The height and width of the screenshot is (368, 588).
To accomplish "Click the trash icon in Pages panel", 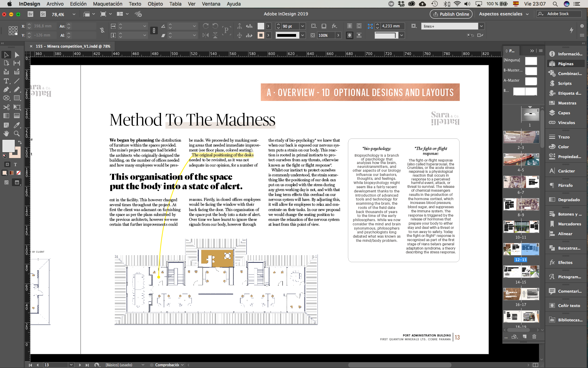I will [x=534, y=336].
